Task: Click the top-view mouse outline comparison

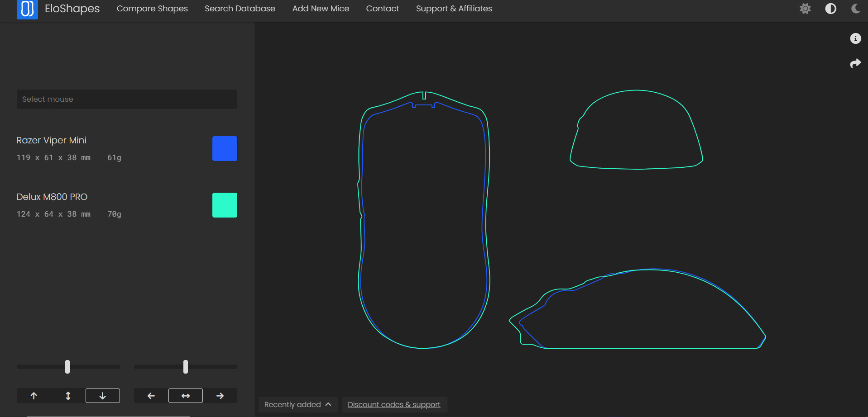Action: 424,220
